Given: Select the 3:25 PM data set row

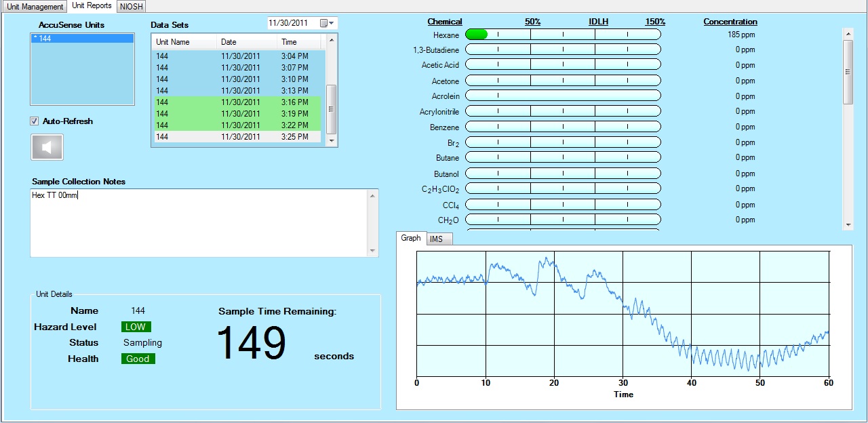Looking at the screenshot, I should tap(236, 136).
